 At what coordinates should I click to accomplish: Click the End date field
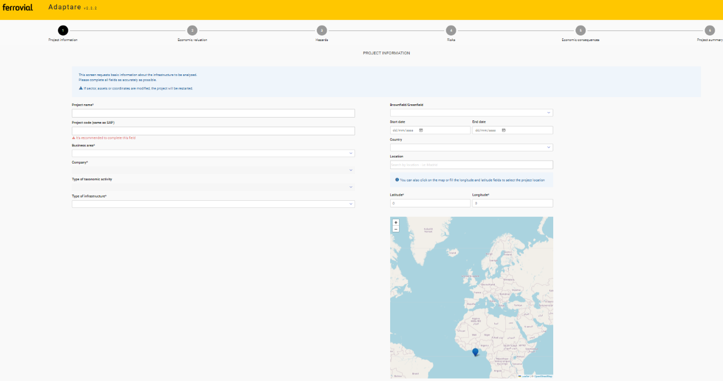(512, 131)
